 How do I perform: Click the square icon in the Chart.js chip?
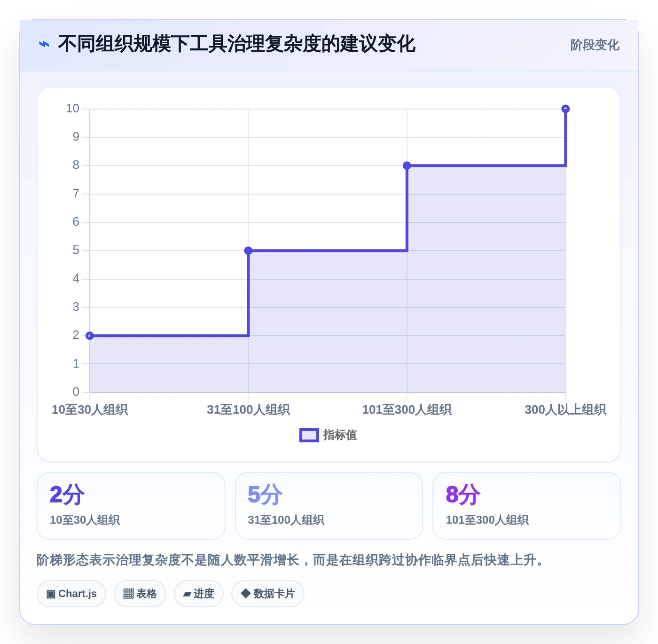[x=51, y=594]
